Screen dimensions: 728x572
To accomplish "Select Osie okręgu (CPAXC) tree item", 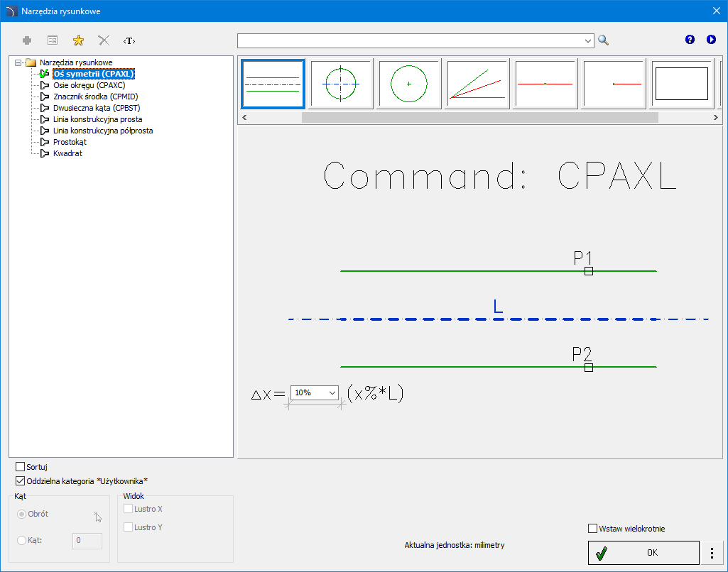I will [x=89, y=85].
